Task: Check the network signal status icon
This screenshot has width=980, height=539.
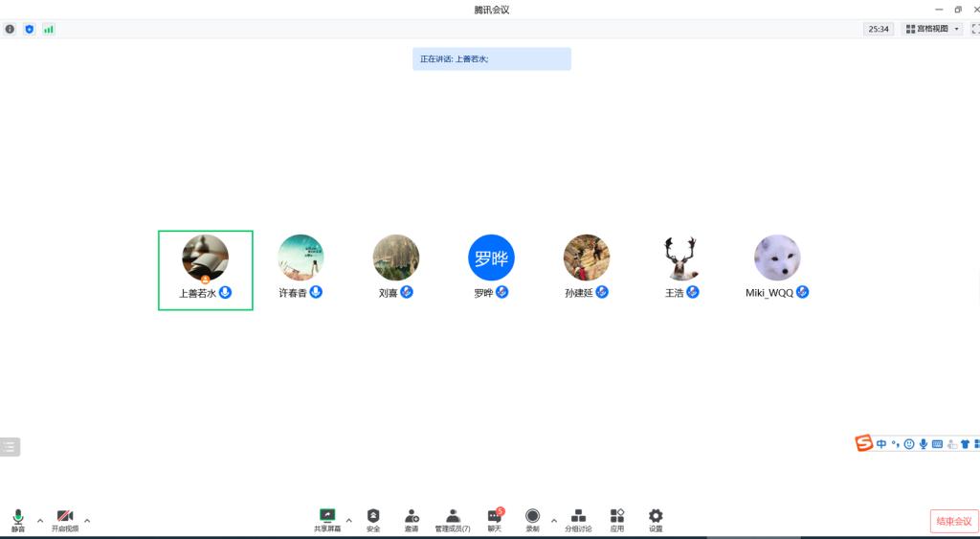Action: click(x=49, y=30)
